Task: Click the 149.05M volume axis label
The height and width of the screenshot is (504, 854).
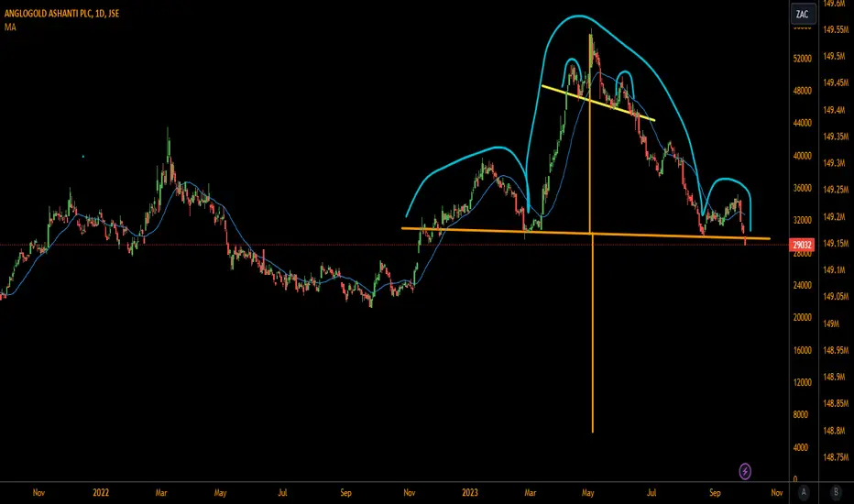Action: tap(836, 296)
